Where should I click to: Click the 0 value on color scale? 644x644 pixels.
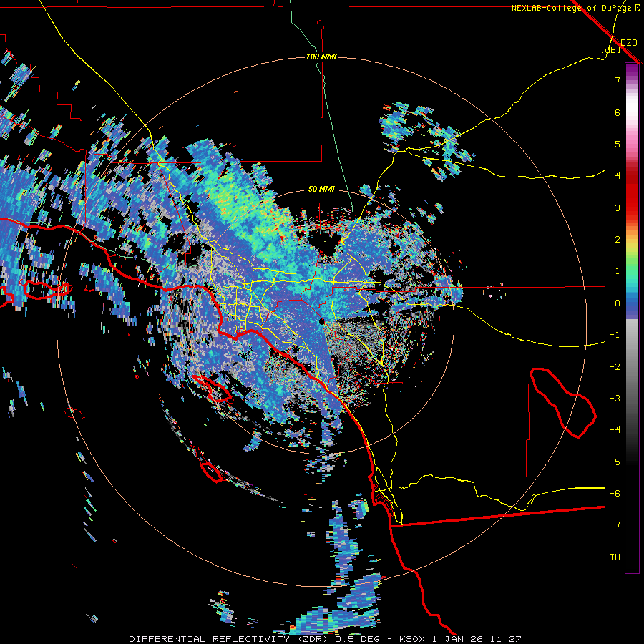[x=618, y=303]
